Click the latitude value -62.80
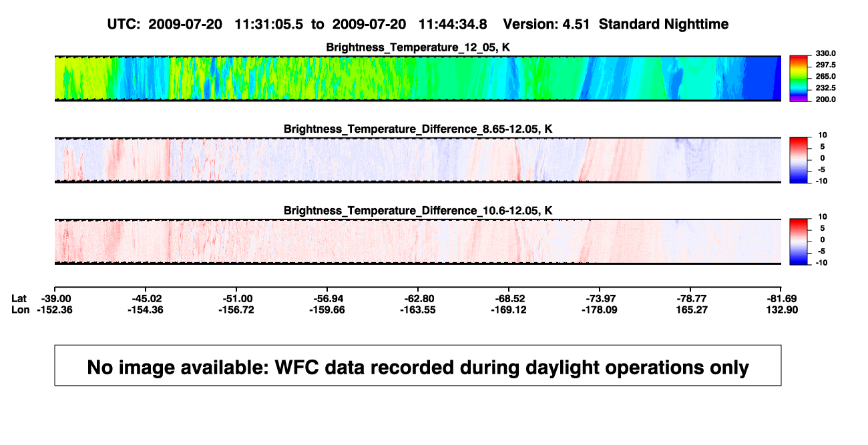 pyautogui.click(x=419, y=298)
